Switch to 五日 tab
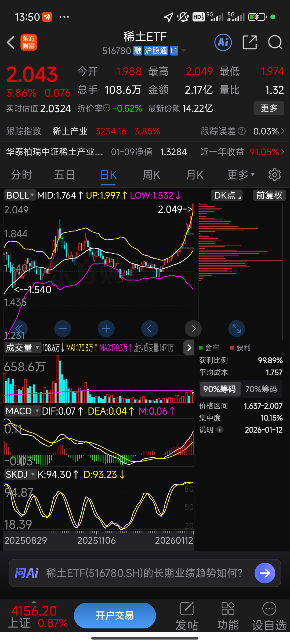The image size is (290, 644). click(x=64, y=175)
